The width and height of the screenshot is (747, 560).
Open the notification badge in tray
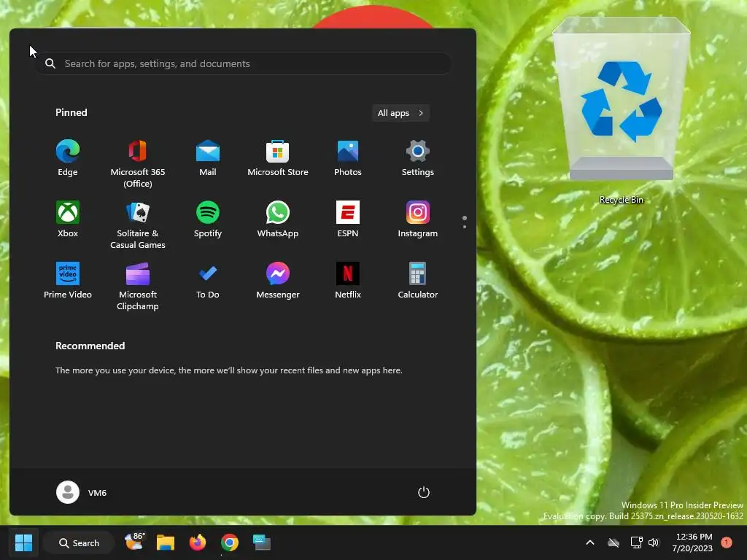click(x=727, y=542)
